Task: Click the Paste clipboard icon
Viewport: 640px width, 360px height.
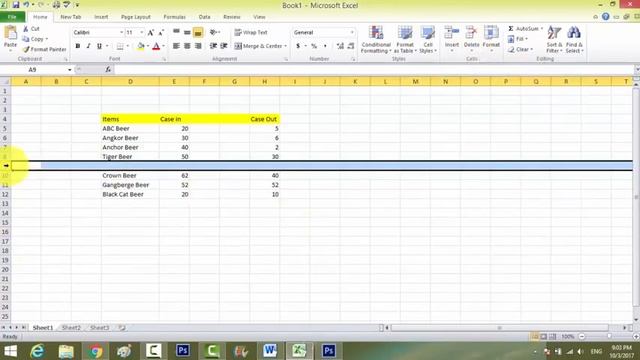Action: pyautogui.click(x=10, y=33)
